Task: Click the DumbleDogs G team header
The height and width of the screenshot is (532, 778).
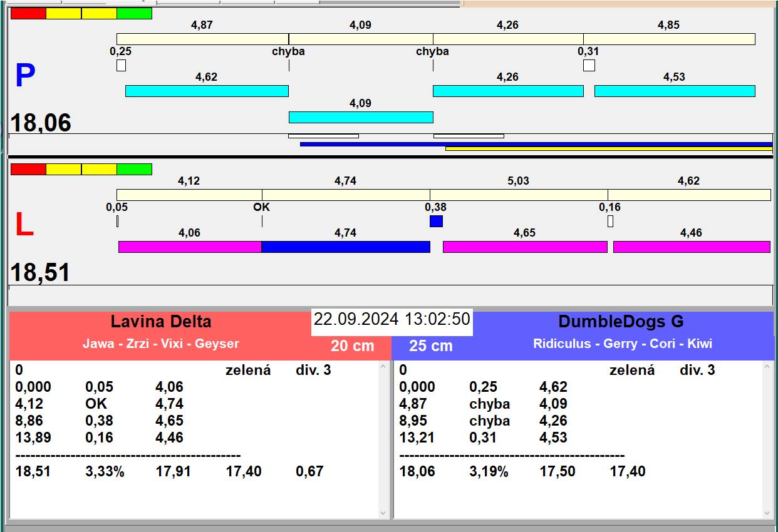Action: [x=621, y=322]
